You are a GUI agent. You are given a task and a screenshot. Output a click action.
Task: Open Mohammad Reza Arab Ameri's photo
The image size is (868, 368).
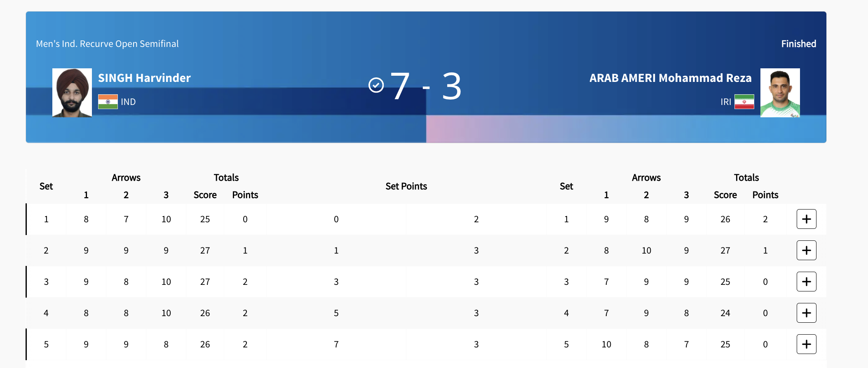point(780,93)
